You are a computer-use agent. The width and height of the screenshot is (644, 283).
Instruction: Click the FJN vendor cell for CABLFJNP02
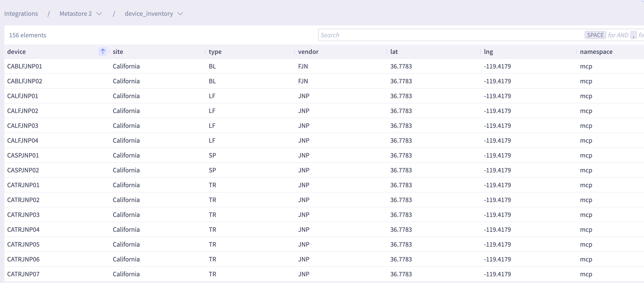coord(303,81)
